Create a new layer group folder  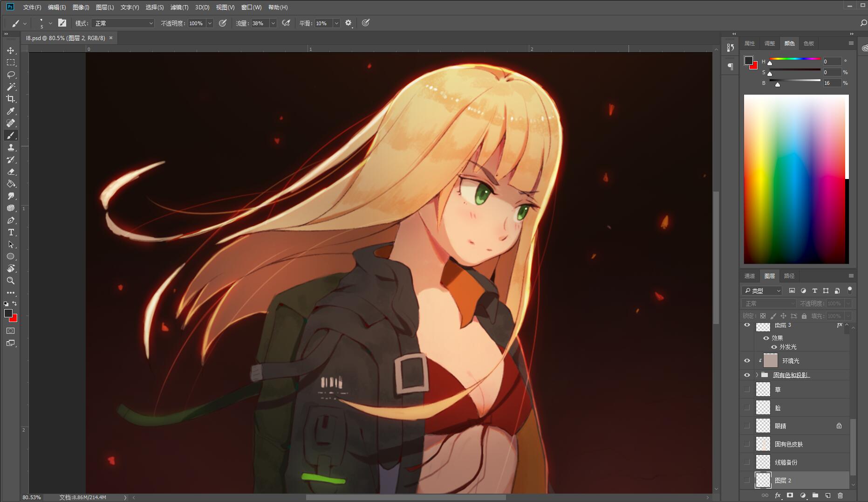[815, 495]
